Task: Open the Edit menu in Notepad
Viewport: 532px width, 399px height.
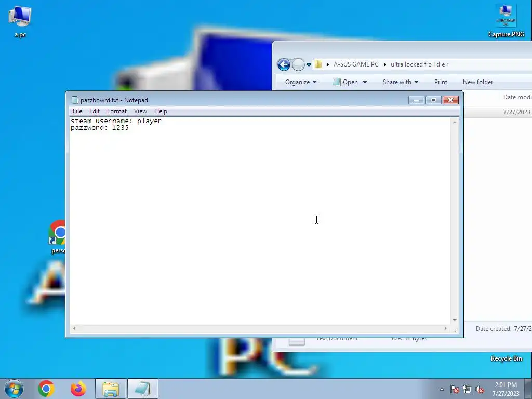Action: click(x=95, y=111)
